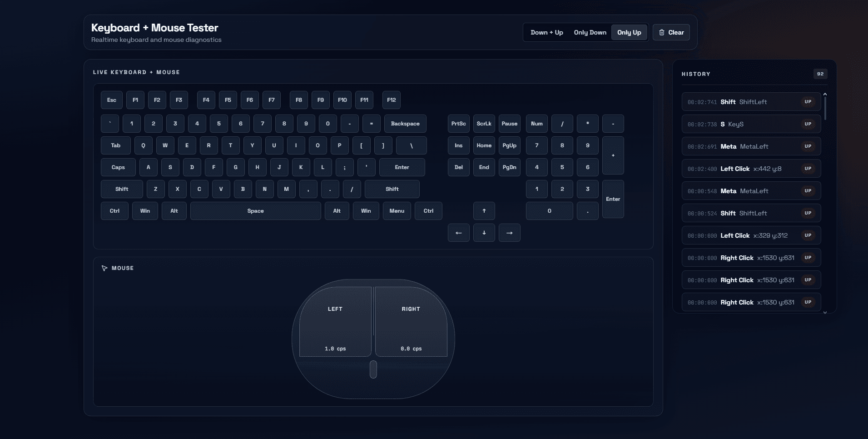This screenshot has height=439, width=868.
Task: Click the F1 key
Action: click(x=135, y=100)
